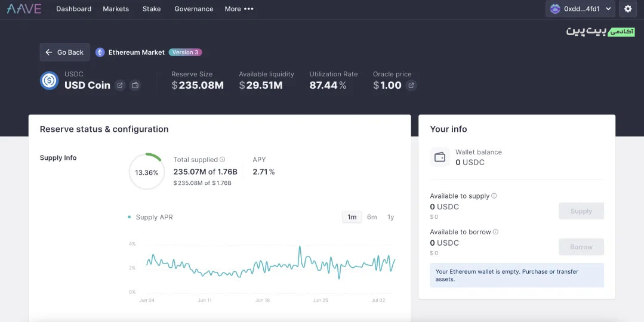Open USD Coin external link icon
The height and width of the screenshot is (322, 644).
tap(120, 85)
